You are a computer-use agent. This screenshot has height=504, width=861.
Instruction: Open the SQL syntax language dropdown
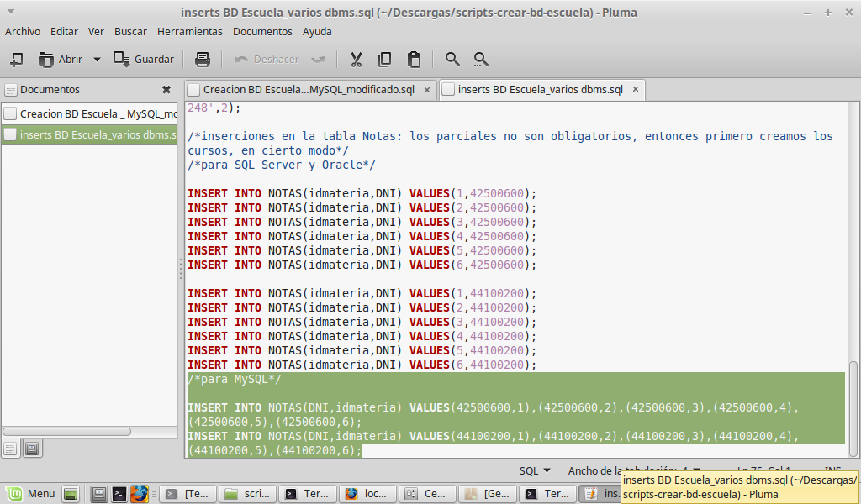click(535, 470)
